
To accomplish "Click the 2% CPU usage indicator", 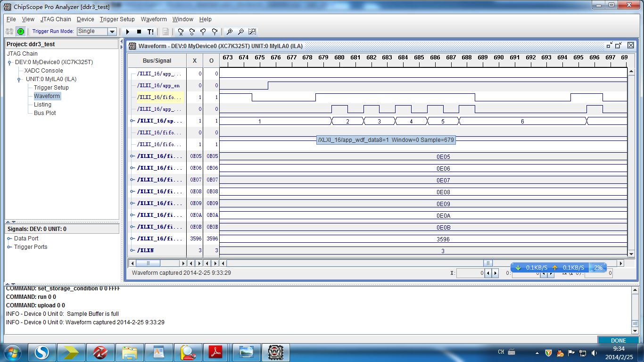I will click(597, 267).
